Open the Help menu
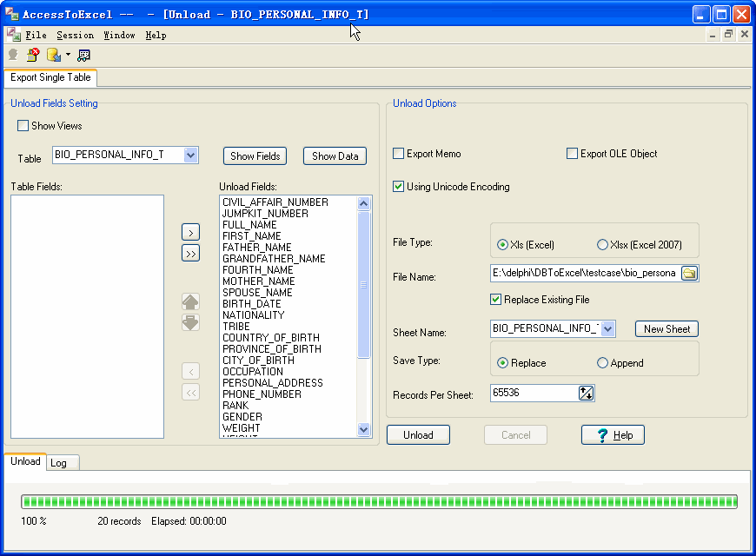The height and width of the screenshot is (556, 756). 156,36
